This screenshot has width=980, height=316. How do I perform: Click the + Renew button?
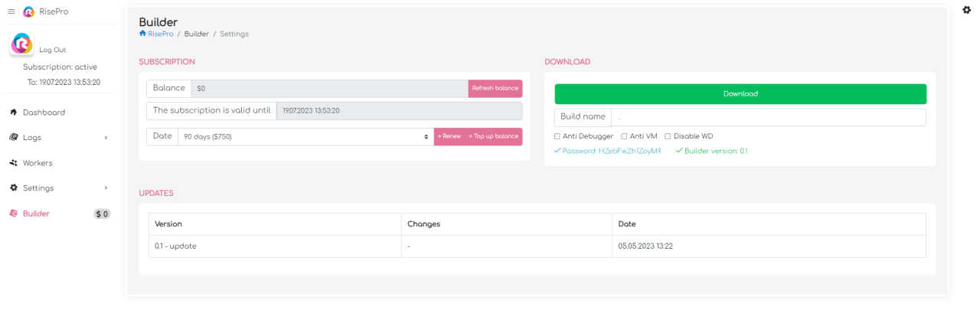tap(449, 136)
